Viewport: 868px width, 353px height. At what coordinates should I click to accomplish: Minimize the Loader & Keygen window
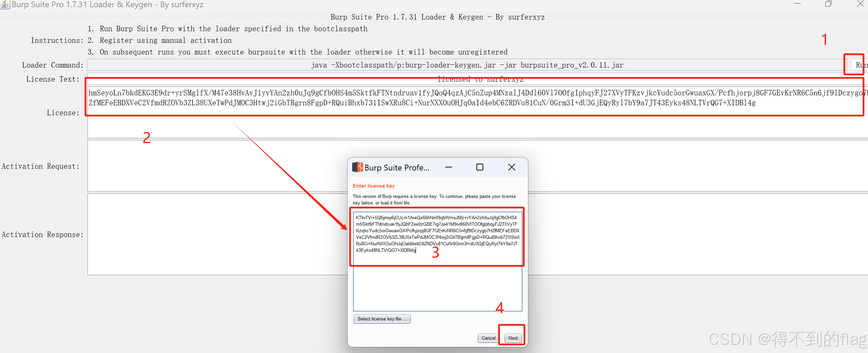[797, 4]
